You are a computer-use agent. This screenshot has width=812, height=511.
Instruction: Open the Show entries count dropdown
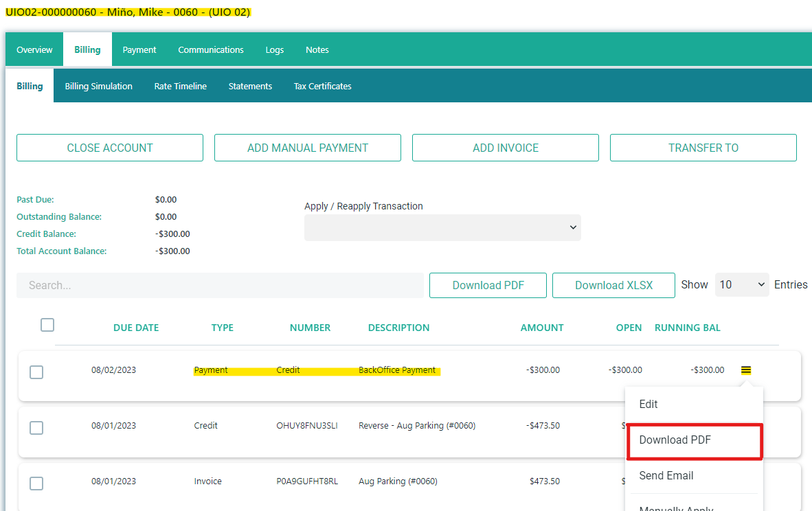pos(741,285)
